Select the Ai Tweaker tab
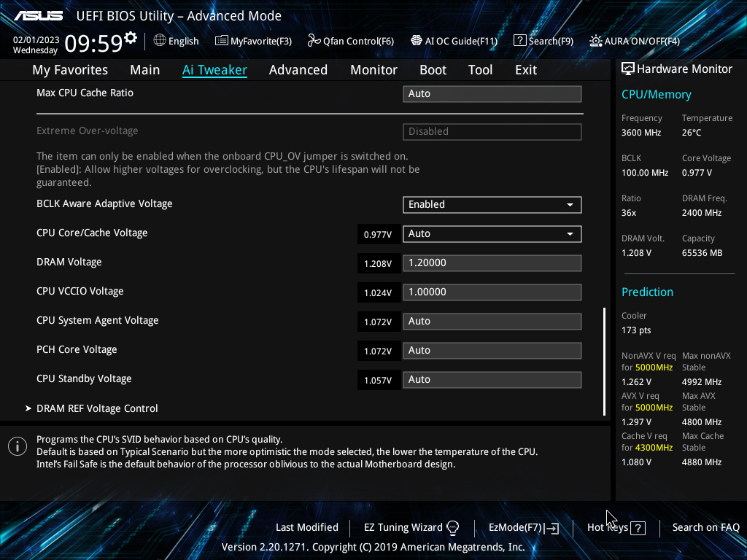747x560 pixels. (214, 69)
